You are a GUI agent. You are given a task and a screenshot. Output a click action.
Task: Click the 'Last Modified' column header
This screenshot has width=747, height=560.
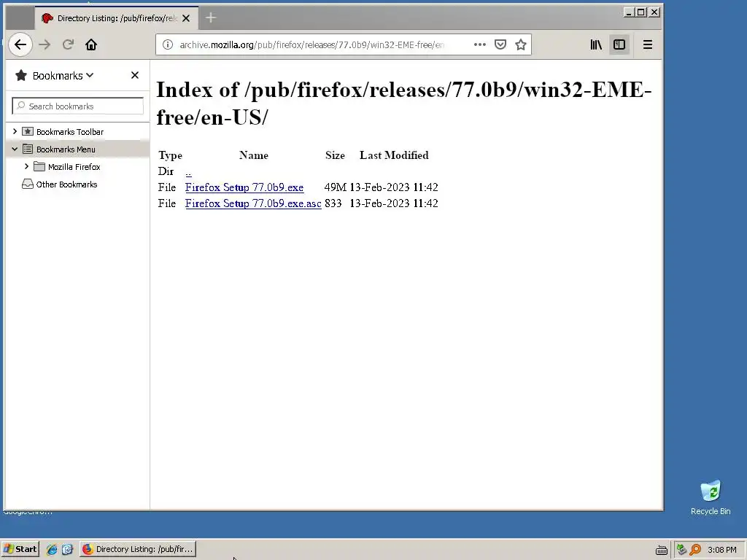tap(394, 155)
